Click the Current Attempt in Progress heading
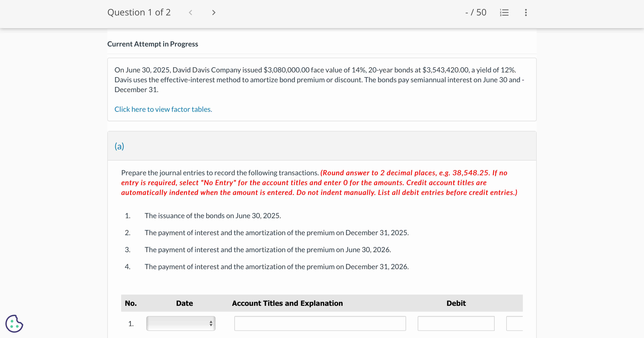644x338 pixels. click(153, 44)
